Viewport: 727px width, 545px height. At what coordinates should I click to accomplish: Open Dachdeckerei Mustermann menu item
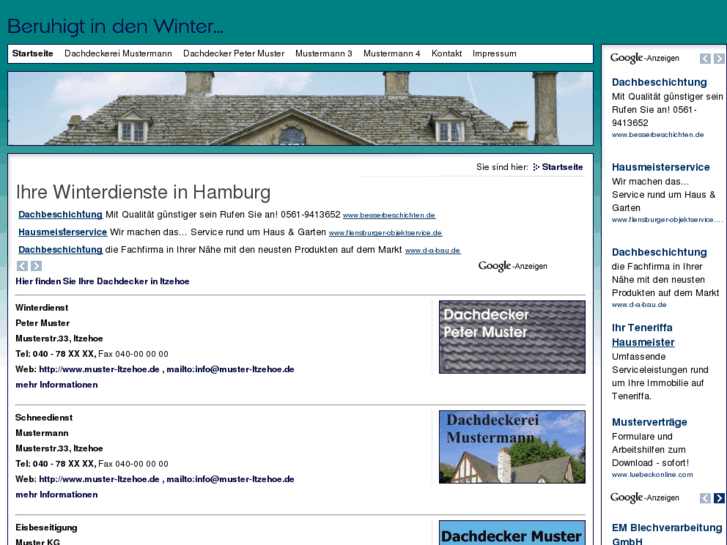(118, 53)
